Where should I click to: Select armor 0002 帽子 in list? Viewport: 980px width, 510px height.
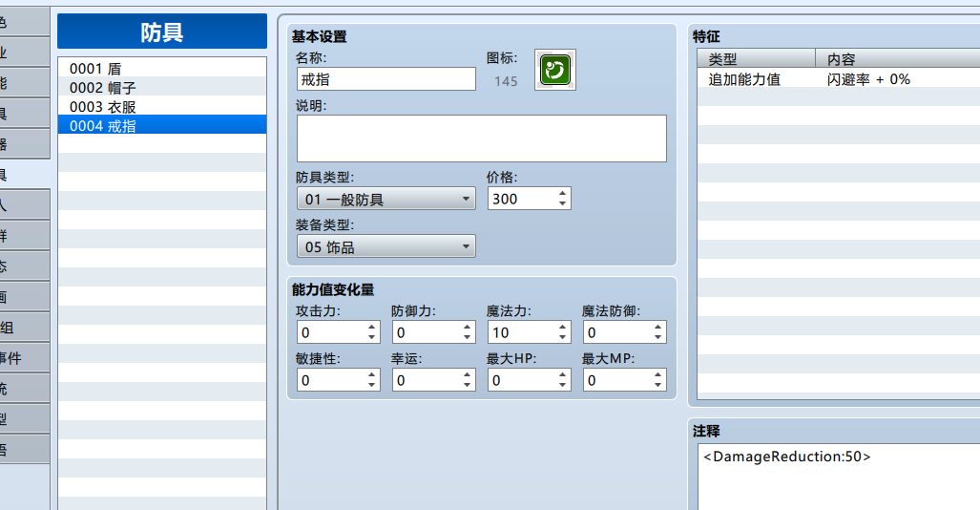pyautogui.click(x=162, y=87)
